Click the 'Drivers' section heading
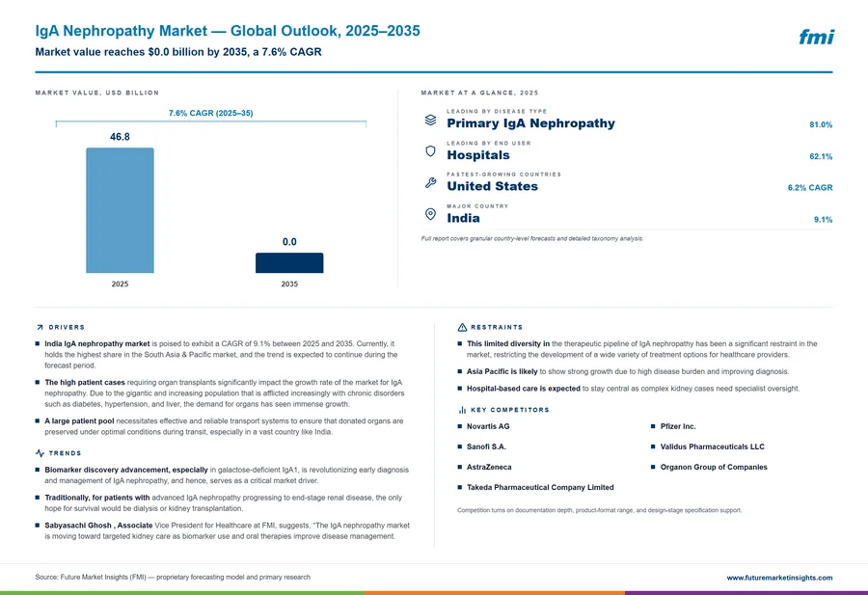 pyautogui.click(x=67, y=327)
